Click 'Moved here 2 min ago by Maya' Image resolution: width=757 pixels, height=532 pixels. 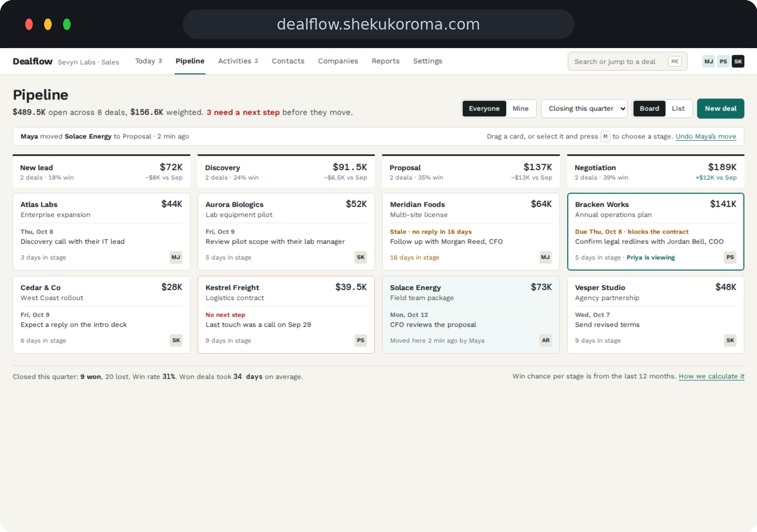click(437, 341)
